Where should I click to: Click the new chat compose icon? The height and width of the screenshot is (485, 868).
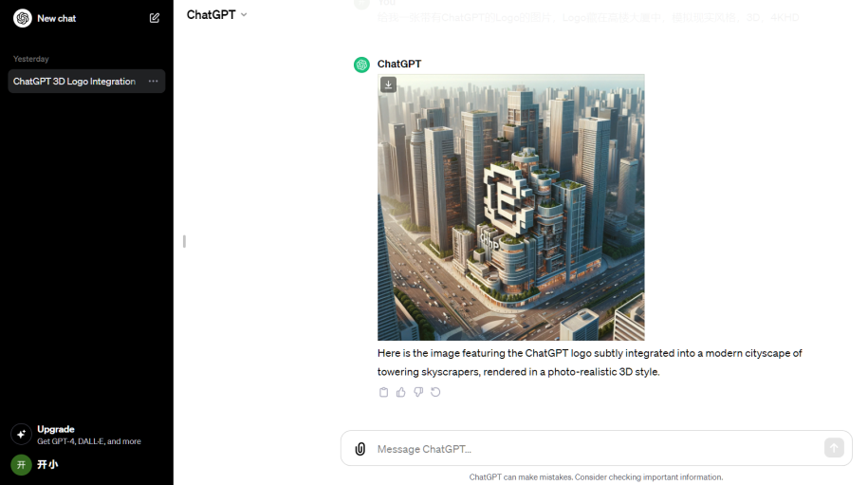coord(155,18)
